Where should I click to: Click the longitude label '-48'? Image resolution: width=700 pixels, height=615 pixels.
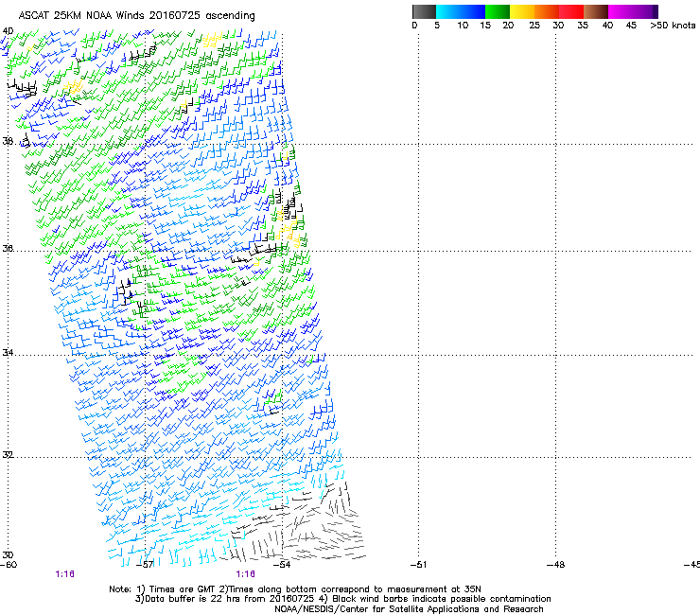click(x=555, y=565)
